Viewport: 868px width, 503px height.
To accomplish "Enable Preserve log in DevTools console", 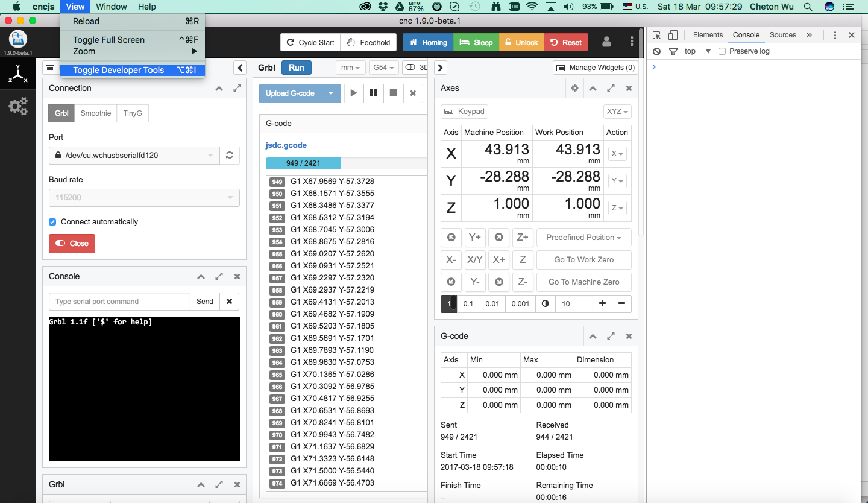I will 721,51.
